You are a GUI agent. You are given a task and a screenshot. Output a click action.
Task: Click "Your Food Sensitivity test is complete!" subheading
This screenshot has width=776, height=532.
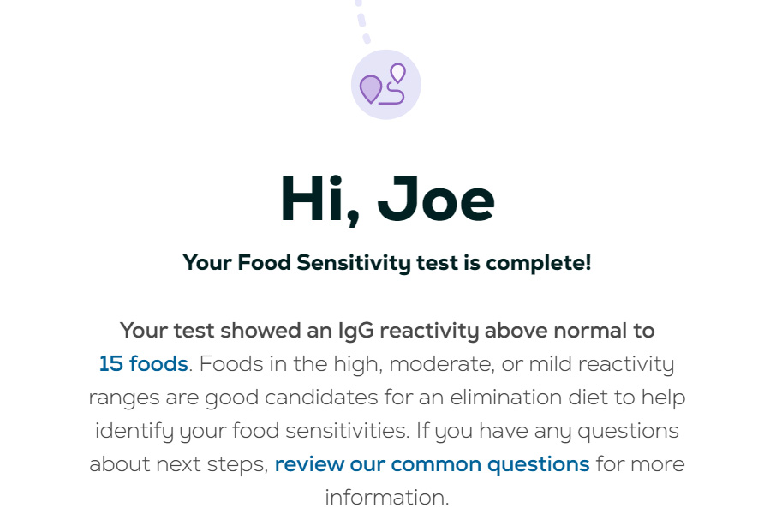click(x=387, y=262)
